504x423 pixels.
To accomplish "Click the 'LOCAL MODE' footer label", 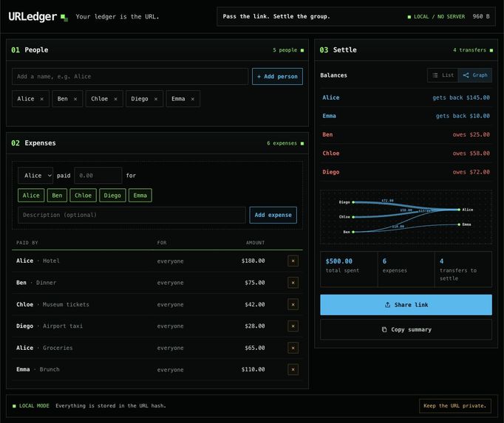I will point(34,406).
